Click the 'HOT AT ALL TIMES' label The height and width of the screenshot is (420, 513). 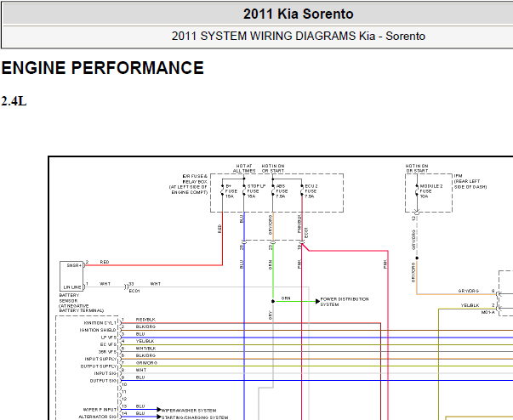point(244,168)
